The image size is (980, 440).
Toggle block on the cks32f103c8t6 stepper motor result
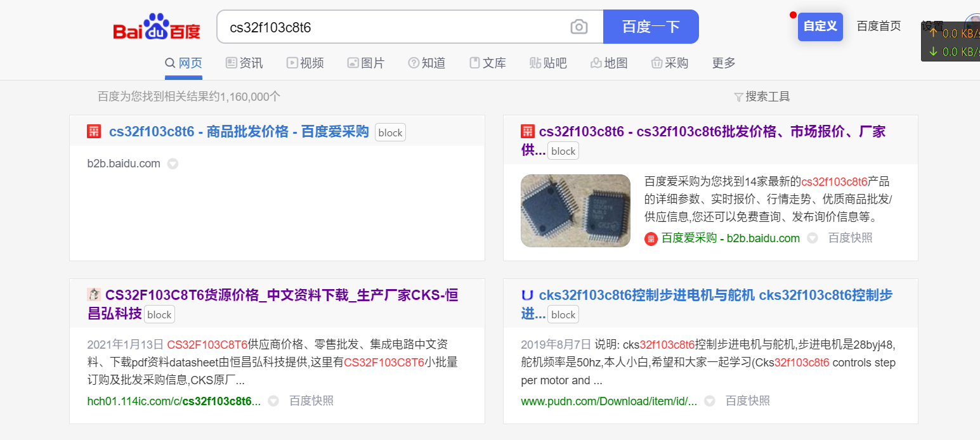pyautogui.click(x=562, y=314)
